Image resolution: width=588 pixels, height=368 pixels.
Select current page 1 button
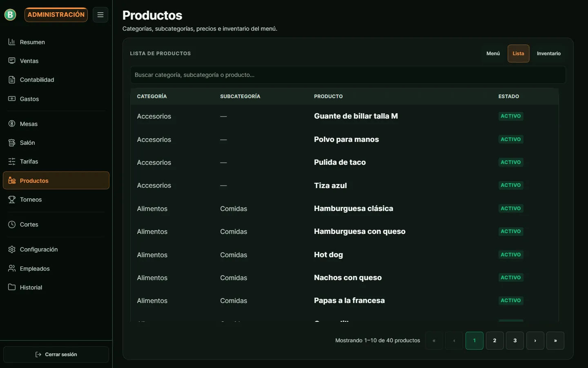(474, 341)
